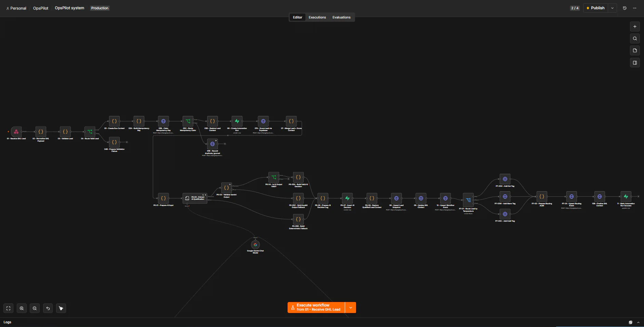The width and height of the screenshot is (644, 327).
Task: Select the 01 - Receive GHL Lead webhook node
Action: tap(16, 132)
